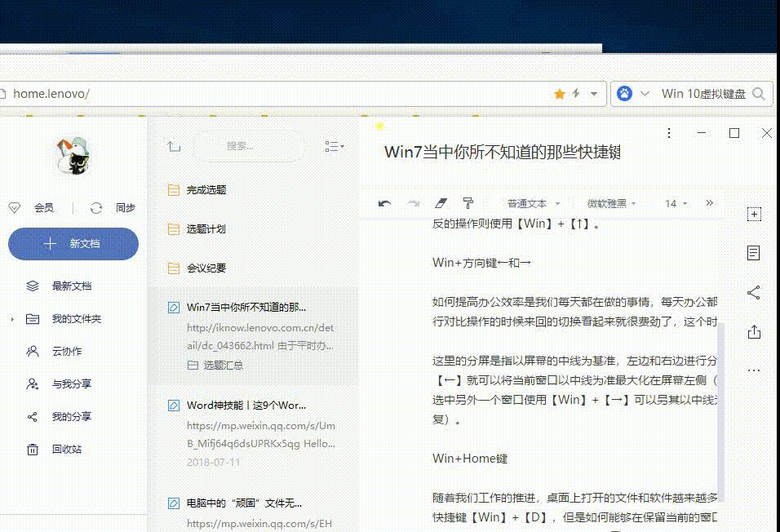780x532 pixels.
Task: Bookmark the page with the star icon
Action: tap(560, 93)
